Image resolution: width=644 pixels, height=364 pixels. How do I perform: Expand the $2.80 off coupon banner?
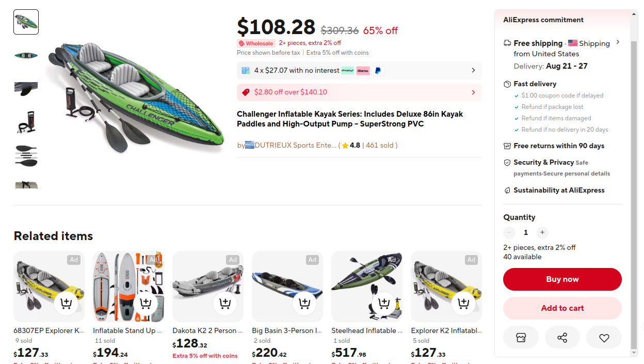(x=473, y=92)
